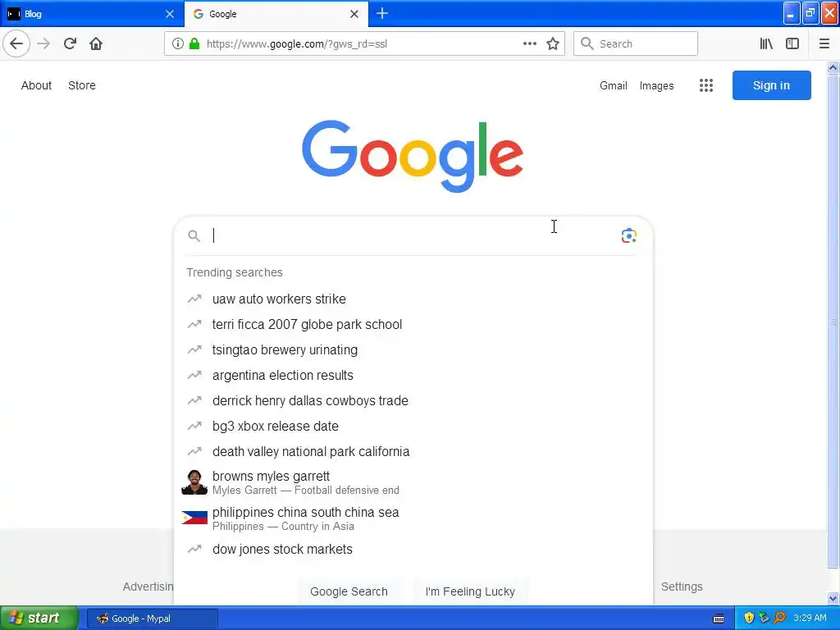Screen dimensions: 840x630
Task: Select 'argentina election results' suggestion
Action: (x=413, y=375)
